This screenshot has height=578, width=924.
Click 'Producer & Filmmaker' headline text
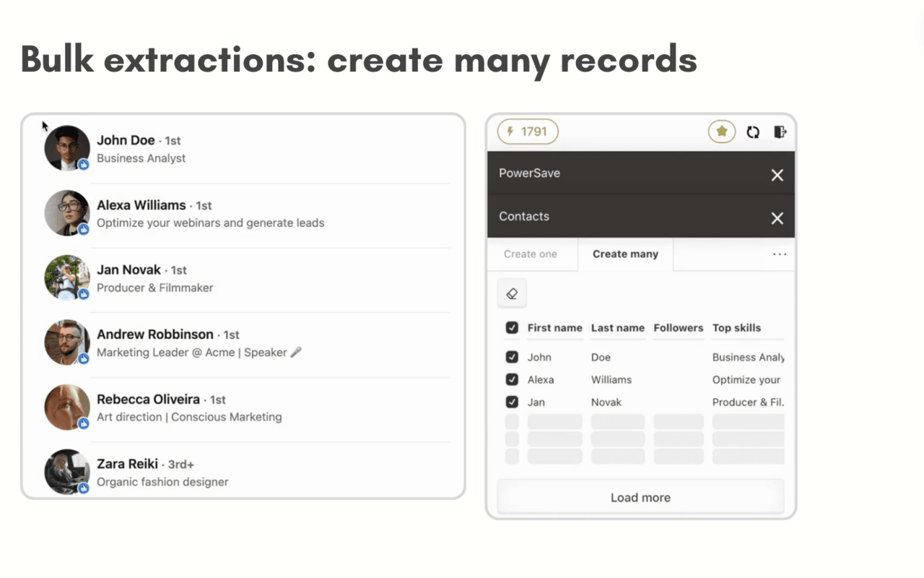click(x=155, y=288)
